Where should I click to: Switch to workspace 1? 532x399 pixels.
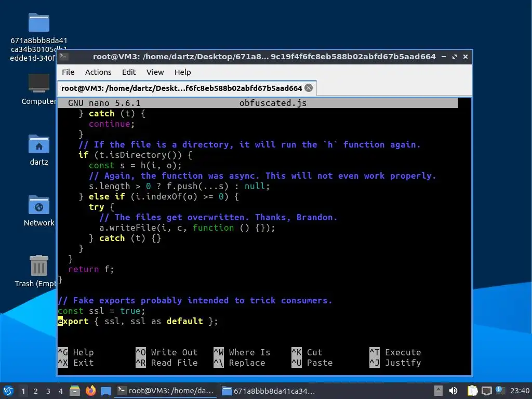tap(23, 391)
